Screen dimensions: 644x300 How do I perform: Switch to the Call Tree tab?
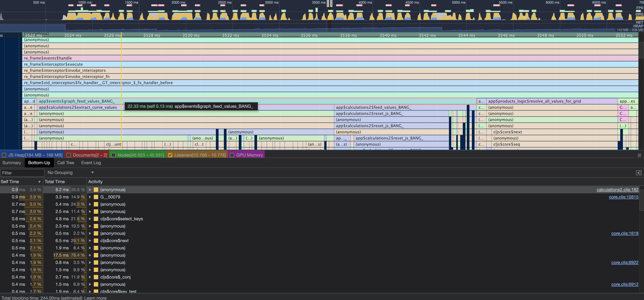point(65,163)
